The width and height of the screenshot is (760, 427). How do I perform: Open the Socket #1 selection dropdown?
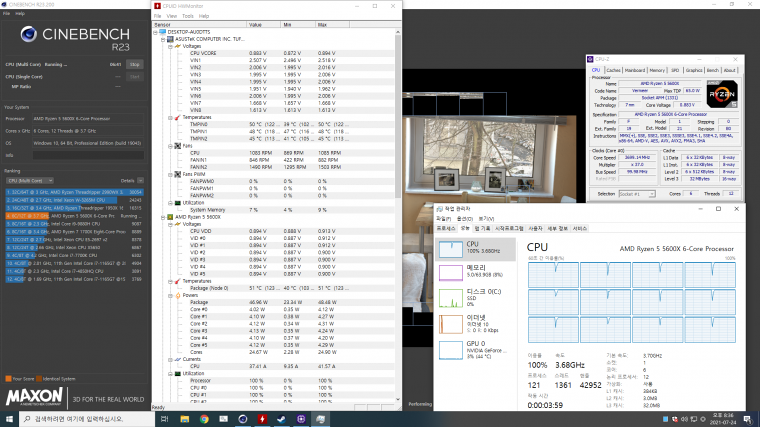tap(637, 194)
